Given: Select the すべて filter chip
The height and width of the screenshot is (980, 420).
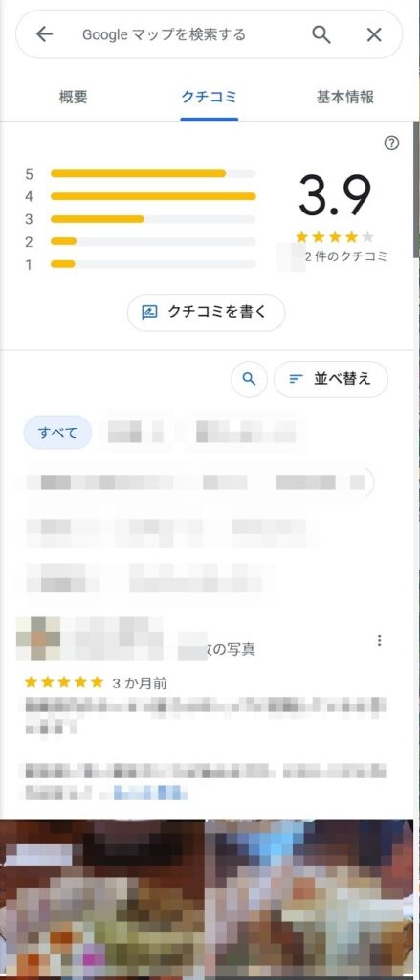Looking at the screenshot, I should pyautogui.click(x=58, y=433).
